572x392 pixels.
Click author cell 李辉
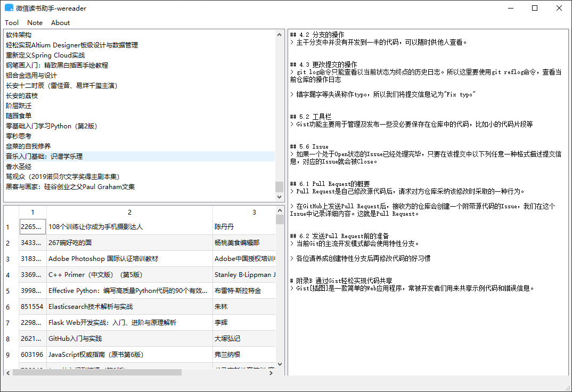244,323
